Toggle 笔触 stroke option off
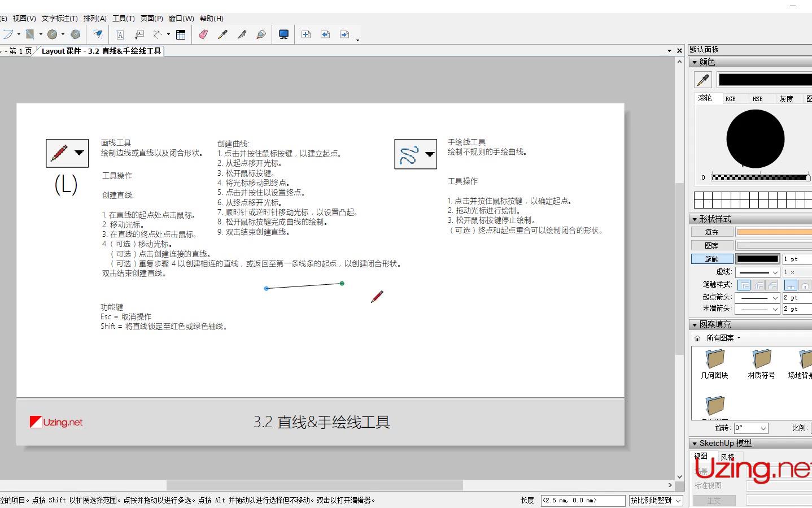The image size is (812, 508). pyautogui.click(x=711, y=258)
